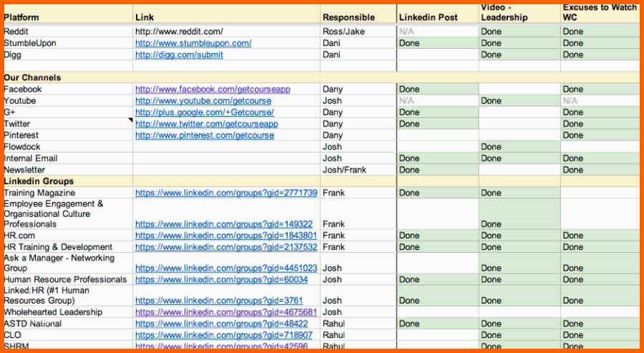Click the http://www.reddit.com/ cell
This screenshot has height=353, width=644.
226,32
